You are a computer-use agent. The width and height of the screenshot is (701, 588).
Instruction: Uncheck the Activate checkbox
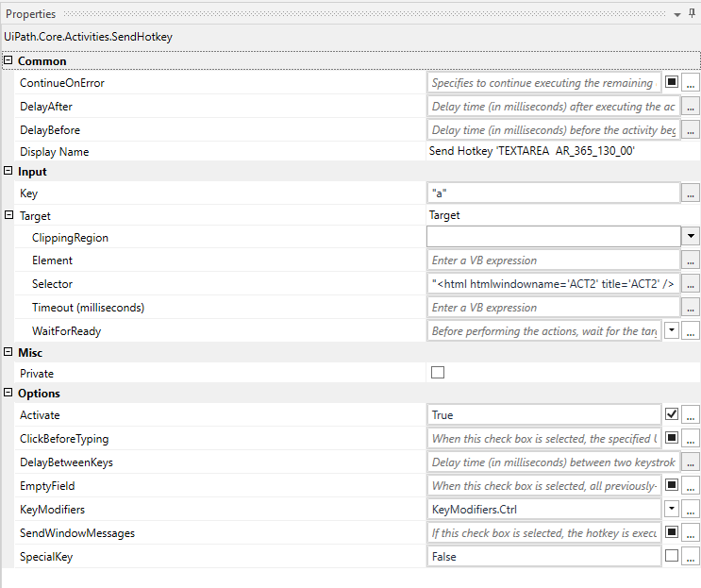672,414
